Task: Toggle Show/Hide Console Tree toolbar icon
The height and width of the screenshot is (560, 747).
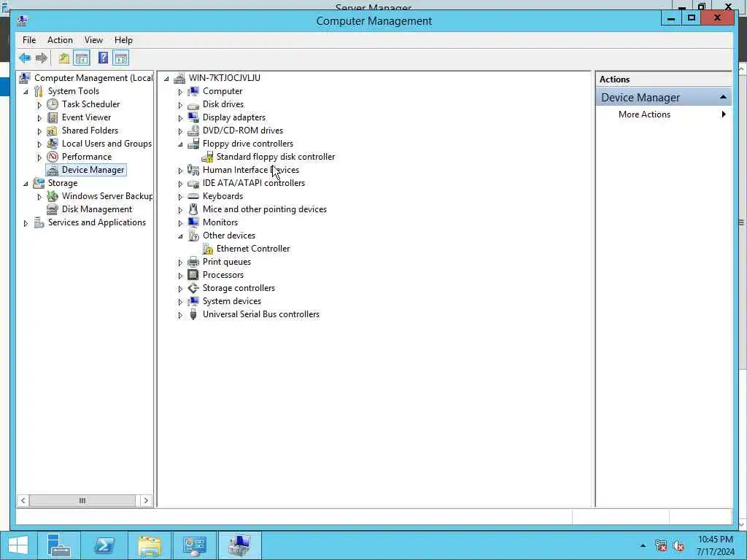Action: 82,58
